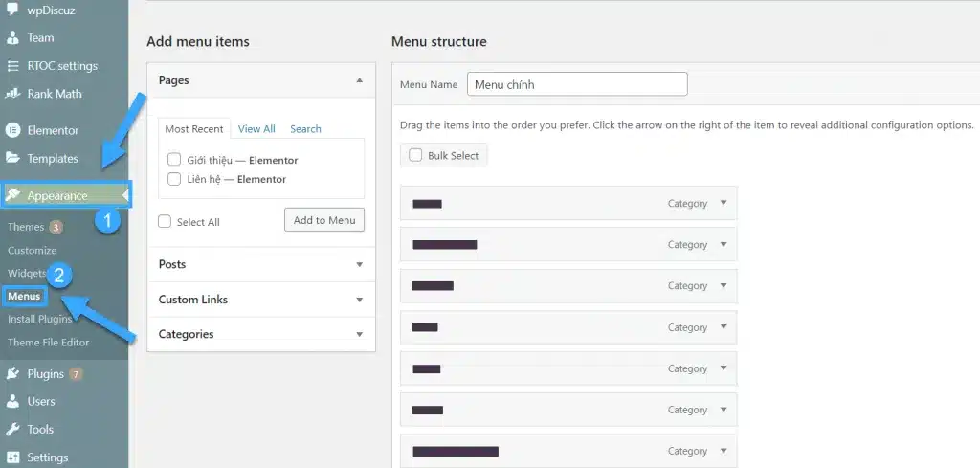The height and width of the screenshot is (468, 980).
Task: Select the Most Recent tab
Action: pyautogui.click(x=193, y=128)
